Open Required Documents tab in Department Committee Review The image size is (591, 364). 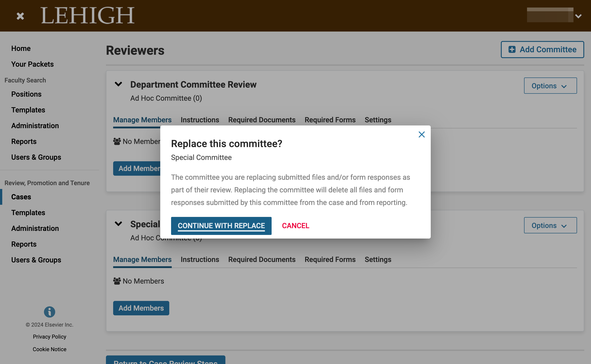(x=262, y=120)
